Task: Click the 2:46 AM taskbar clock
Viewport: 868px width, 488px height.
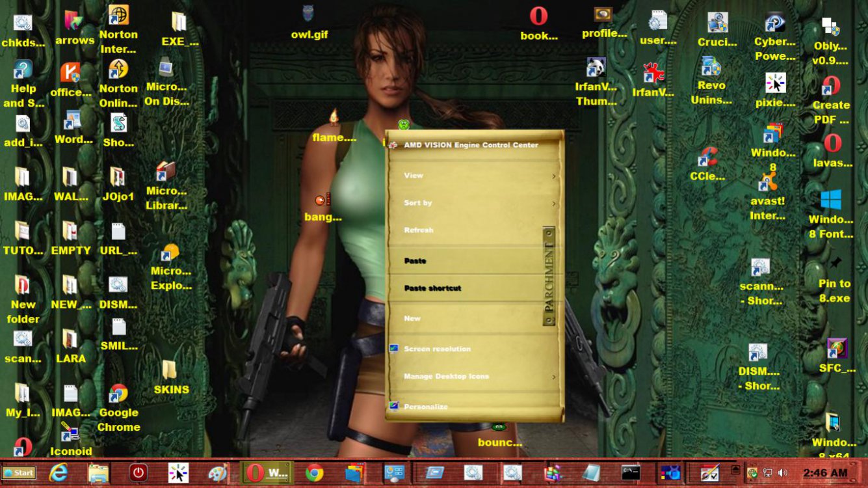Action: tap(825, 473)
